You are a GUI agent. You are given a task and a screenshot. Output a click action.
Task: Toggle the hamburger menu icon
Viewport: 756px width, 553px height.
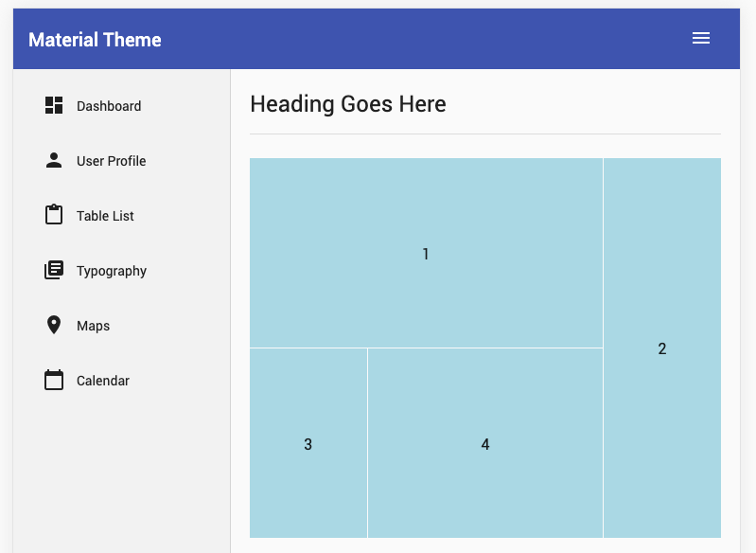701,39
